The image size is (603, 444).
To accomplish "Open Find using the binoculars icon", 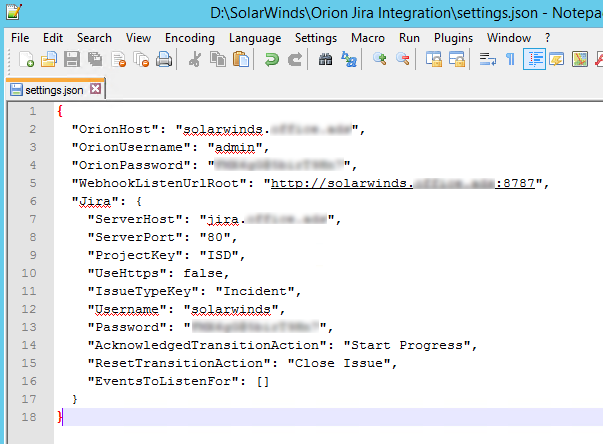I will click(326, 60).
